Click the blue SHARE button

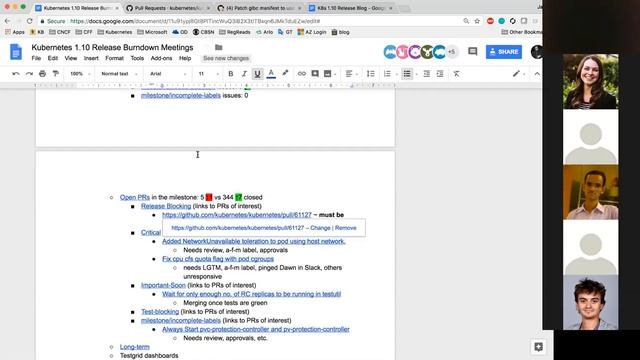(504, 52)
